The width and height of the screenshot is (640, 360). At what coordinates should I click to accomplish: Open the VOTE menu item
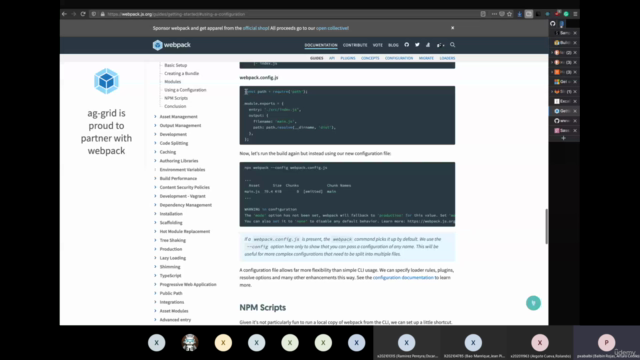point(378,45)
